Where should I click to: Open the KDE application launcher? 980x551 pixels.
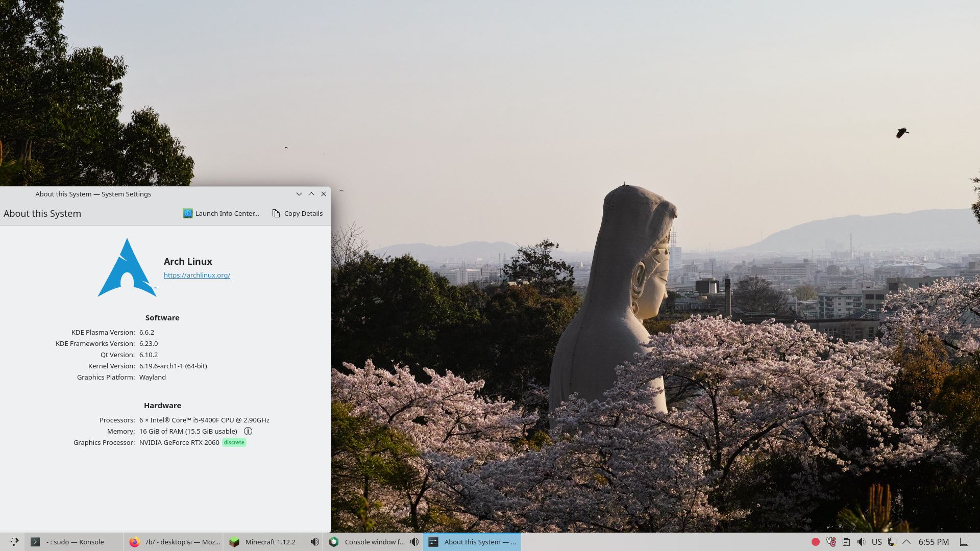14,542
